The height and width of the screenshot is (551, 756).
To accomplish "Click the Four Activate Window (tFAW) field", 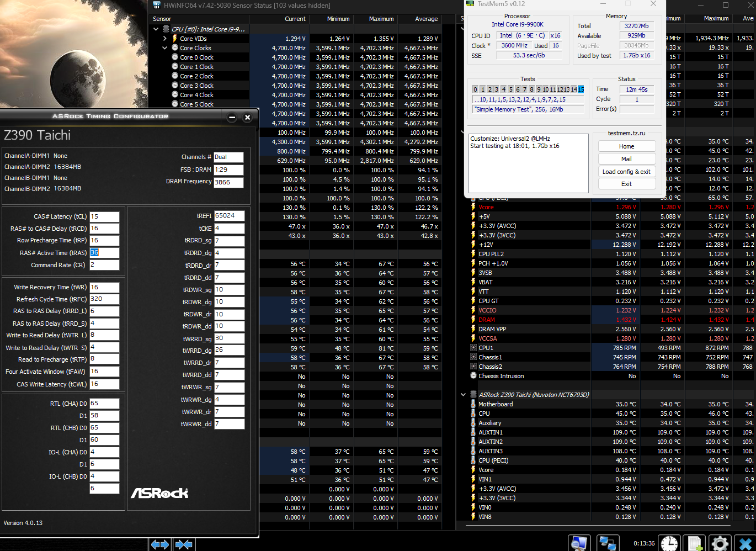I will click(x=104, y=371).
